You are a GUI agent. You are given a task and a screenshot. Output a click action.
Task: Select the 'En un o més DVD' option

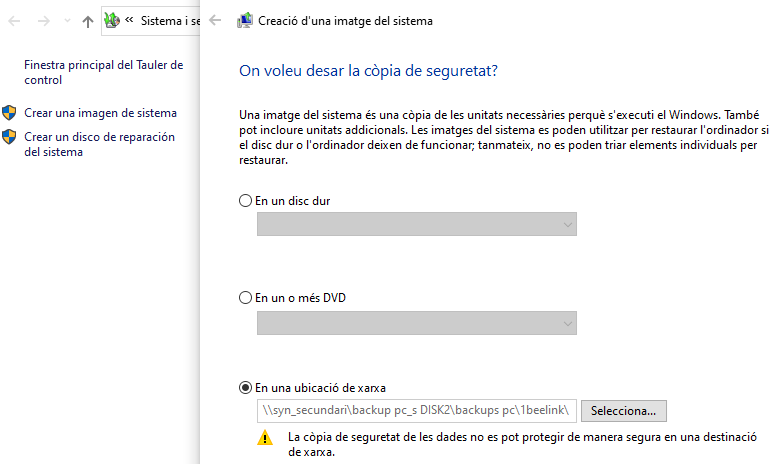tap(246, 298)
